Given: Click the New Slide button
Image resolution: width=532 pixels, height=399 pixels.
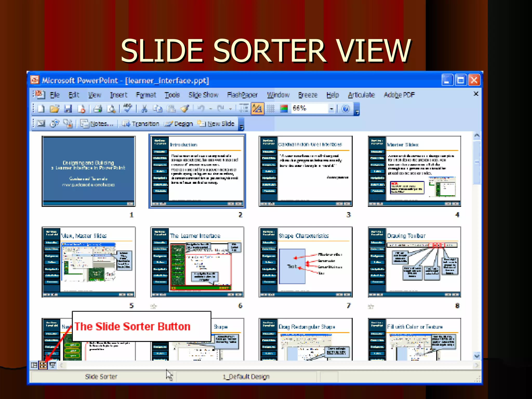Looking at the screenshot, I should click(216, 124).
